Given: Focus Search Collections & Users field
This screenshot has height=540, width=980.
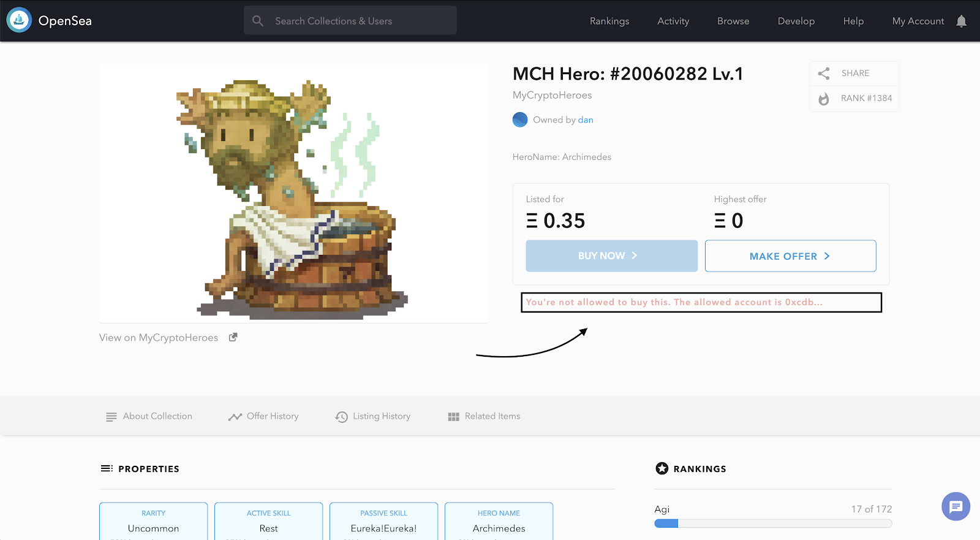Looking at the screenshot, I should [350, 20].
